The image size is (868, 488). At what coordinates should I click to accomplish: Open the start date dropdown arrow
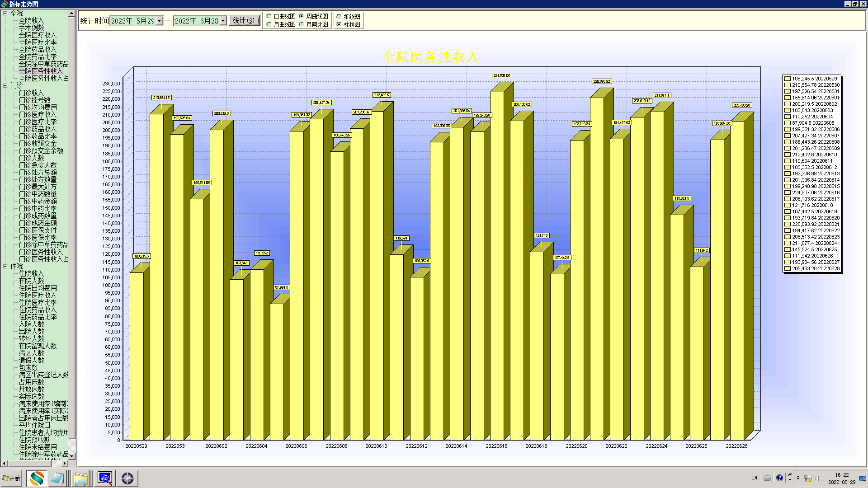click(x=159, y=21)
